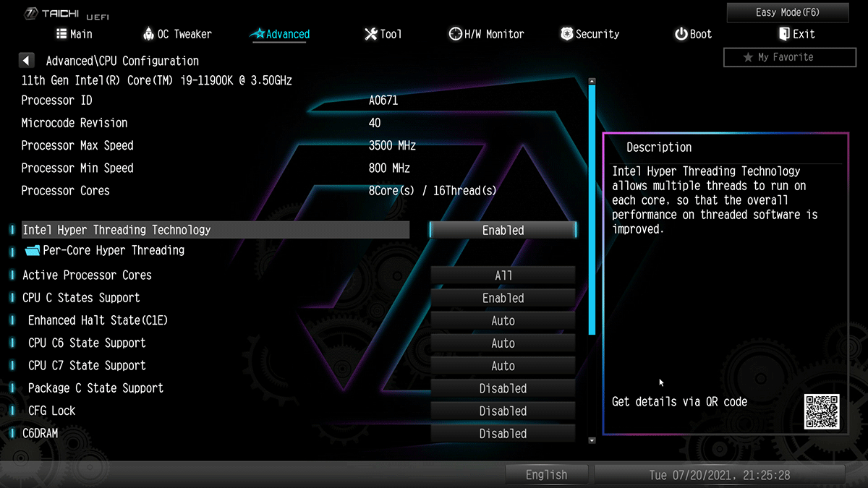868x488 pixels.
Task: Expand Per-Core Hyper Threading submenu
Action: coord(114,250)
